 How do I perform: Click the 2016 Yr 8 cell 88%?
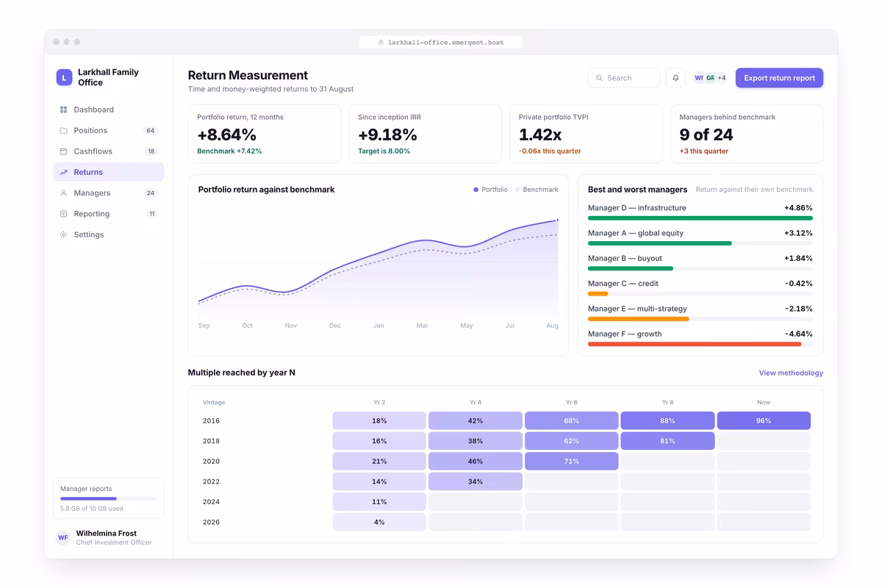(x=667, y=421)
